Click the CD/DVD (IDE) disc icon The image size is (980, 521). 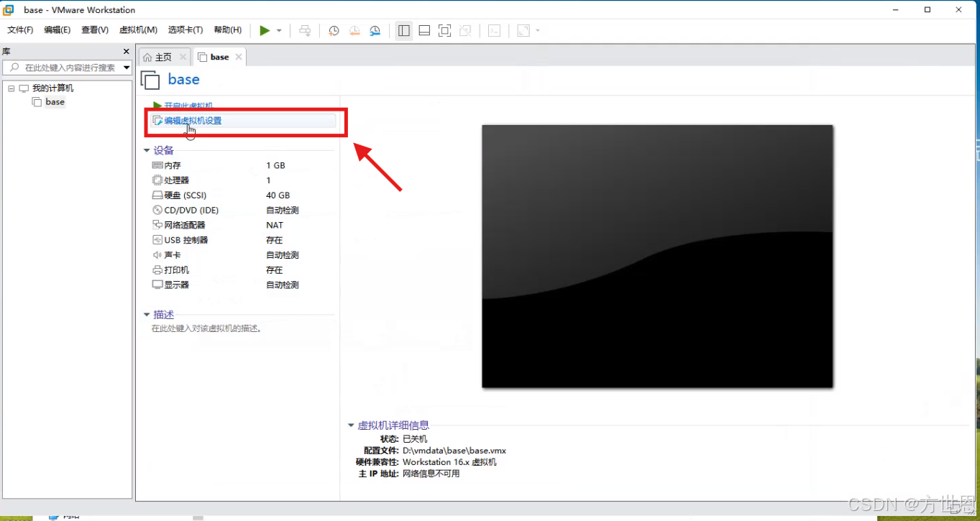coord(157,211)
